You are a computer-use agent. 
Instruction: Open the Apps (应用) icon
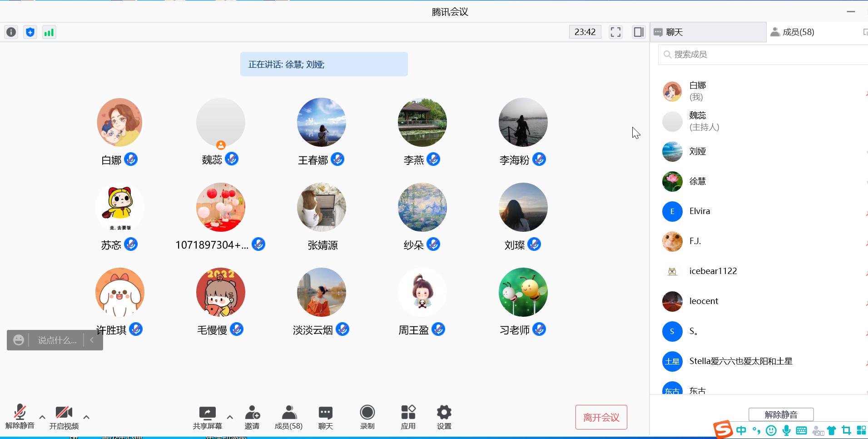(408, 417)
